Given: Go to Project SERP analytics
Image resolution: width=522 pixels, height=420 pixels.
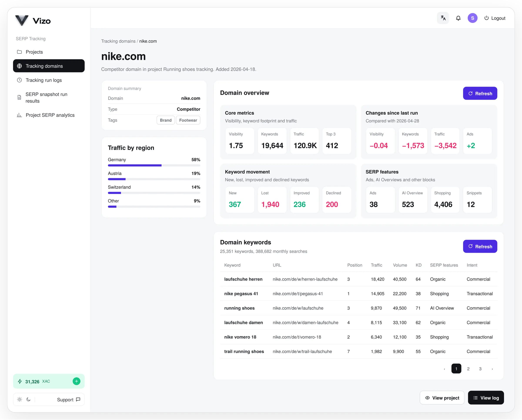Looking at the screenshot, I should point(49,115).
